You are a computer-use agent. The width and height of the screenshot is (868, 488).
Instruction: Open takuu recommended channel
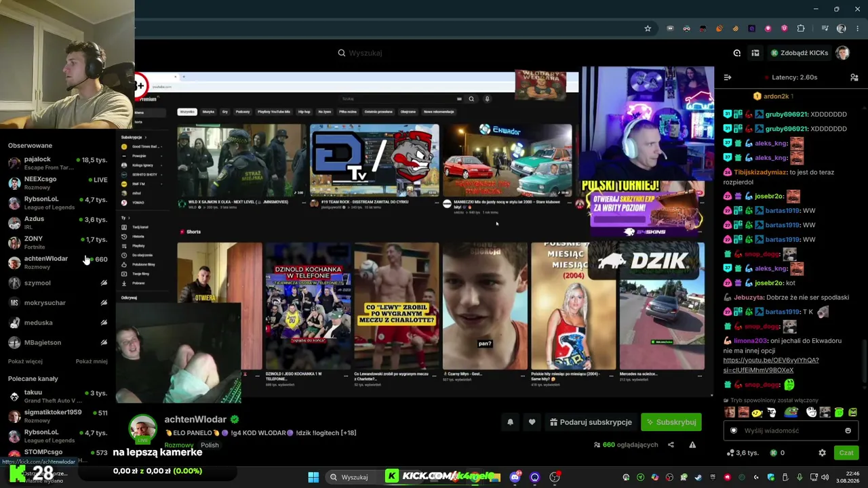tap(58, 396)
